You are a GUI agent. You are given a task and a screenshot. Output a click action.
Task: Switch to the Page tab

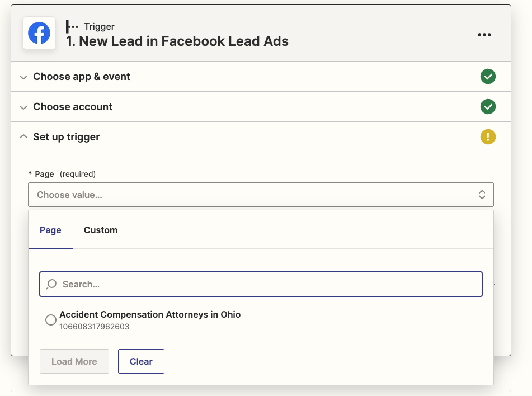tap(50, 230)
